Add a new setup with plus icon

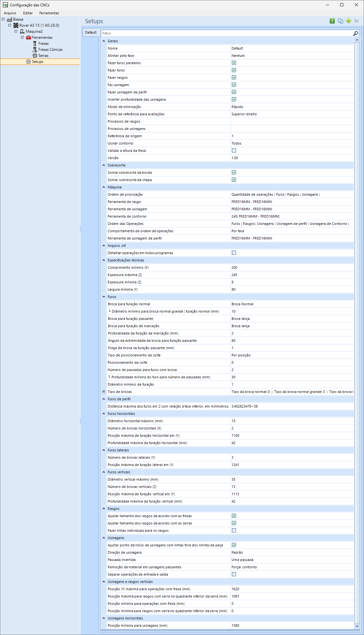tap(349, 21)
